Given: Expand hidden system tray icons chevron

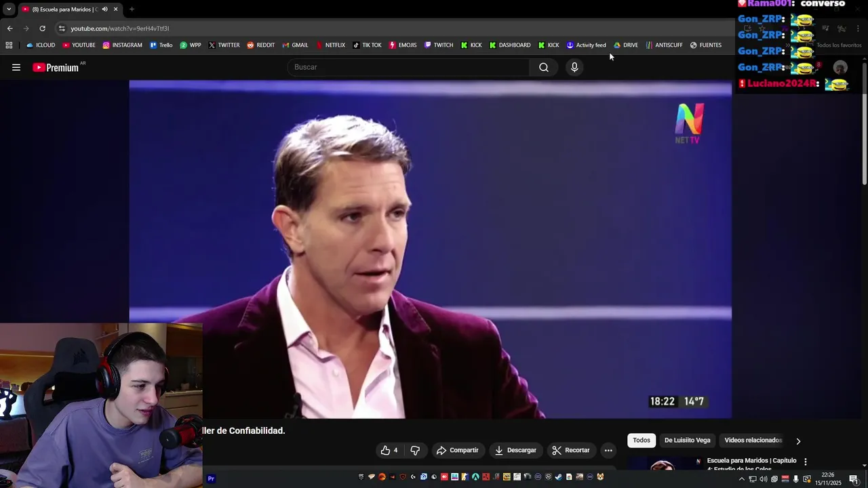Looking at the screenshot, I should [741, 479].
